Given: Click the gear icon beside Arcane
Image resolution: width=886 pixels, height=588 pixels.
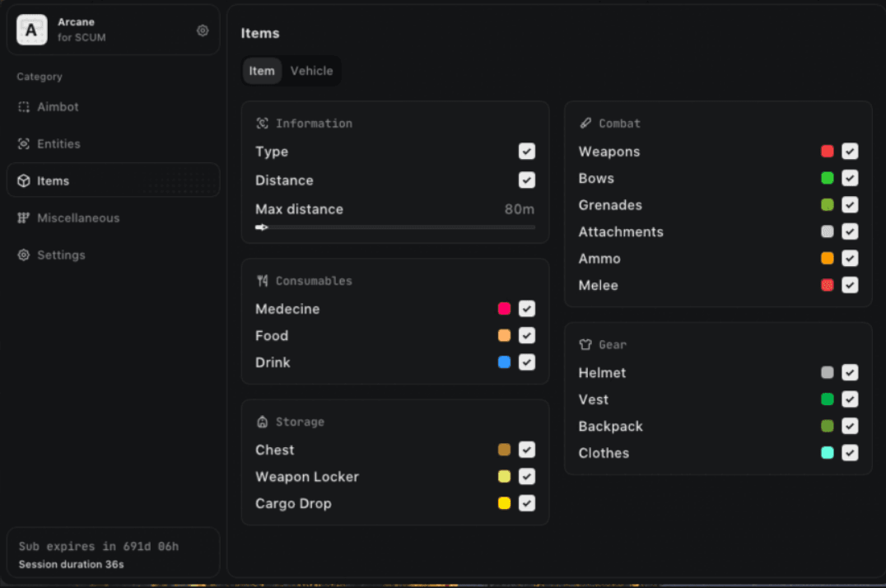Looking at the screenshot, I should [203, 30].
